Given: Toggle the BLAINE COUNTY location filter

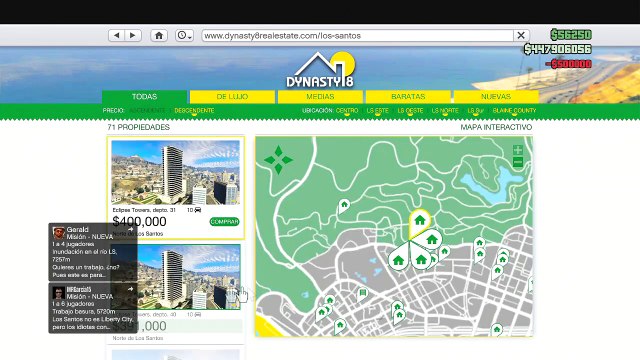Looking at the screenshot, I should (514, 111).
